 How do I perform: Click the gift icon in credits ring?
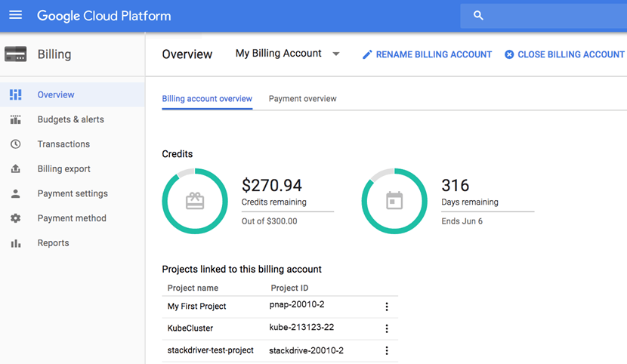tap(195, 201)
